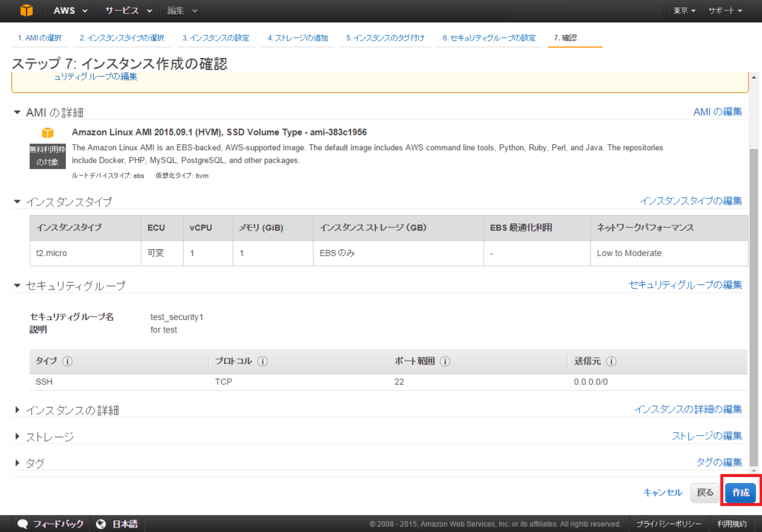Click the TCP protocol cell

point(223,382)
